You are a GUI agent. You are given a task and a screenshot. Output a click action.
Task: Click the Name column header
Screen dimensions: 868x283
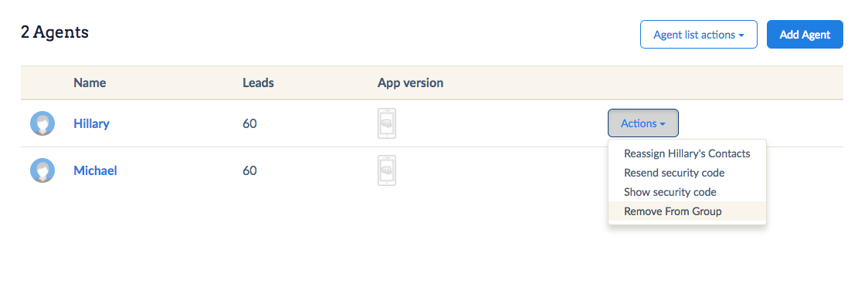tap(90, 83)
